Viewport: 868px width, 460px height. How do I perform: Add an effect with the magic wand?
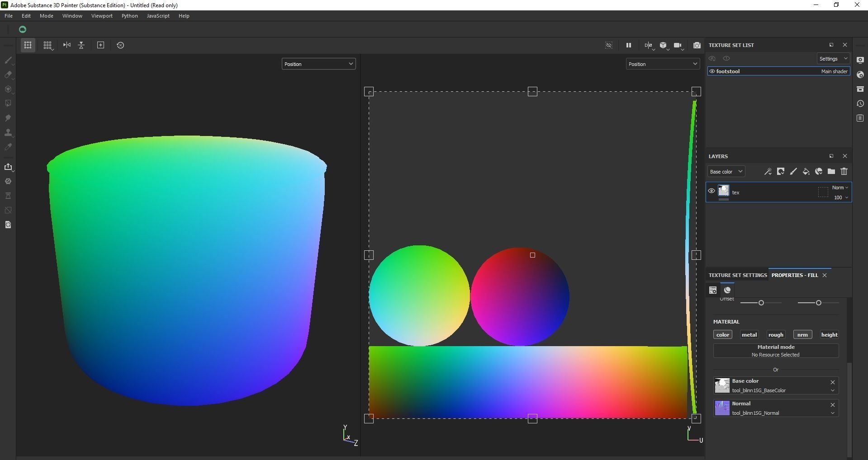(768, 172)
